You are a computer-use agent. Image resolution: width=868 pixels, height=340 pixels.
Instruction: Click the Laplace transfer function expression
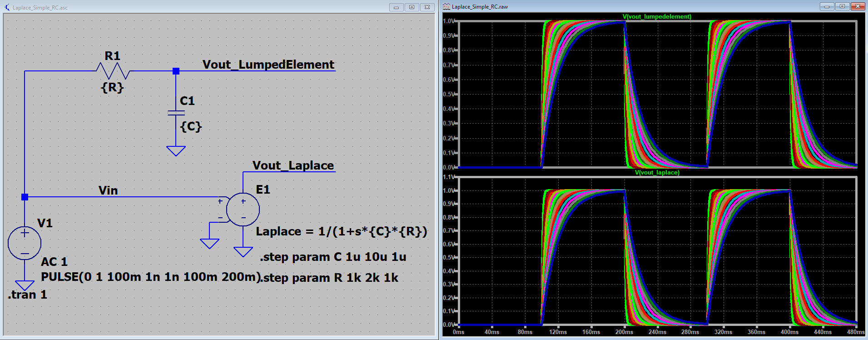(341, 231)
